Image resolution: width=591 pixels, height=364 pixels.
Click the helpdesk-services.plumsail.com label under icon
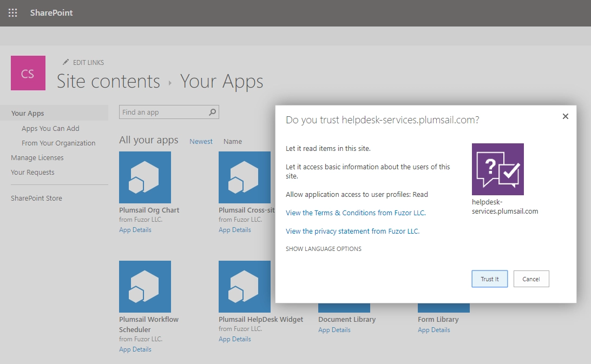point(505,207)
